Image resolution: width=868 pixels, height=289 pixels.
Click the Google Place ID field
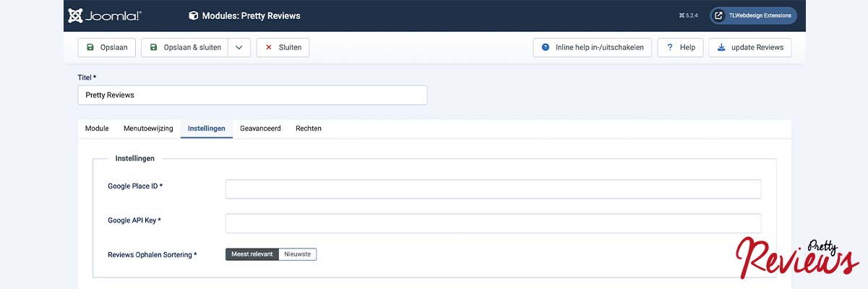point(493,189)
